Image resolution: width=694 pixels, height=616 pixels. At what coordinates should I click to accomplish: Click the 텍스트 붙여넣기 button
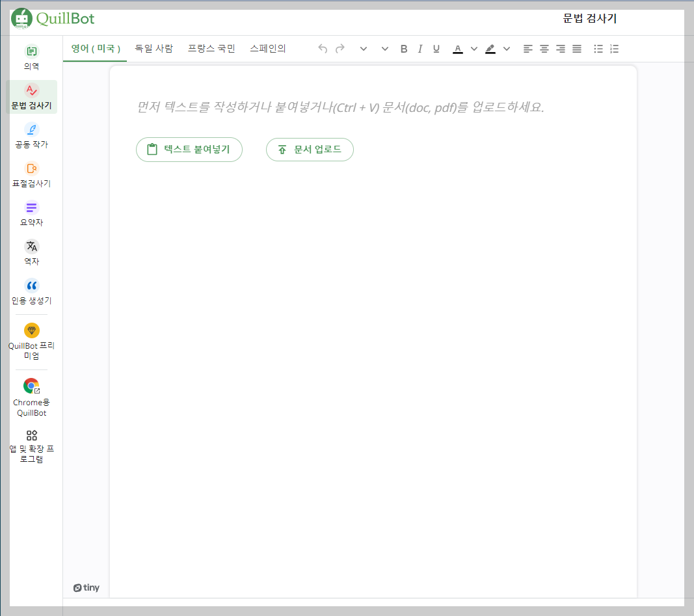(189, 150)
